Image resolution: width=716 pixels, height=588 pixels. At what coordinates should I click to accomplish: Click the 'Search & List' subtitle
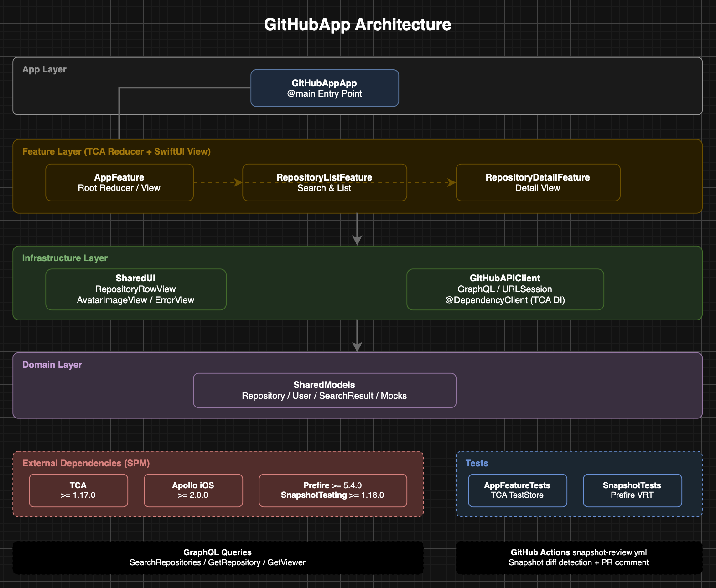(x=324, y=188)
